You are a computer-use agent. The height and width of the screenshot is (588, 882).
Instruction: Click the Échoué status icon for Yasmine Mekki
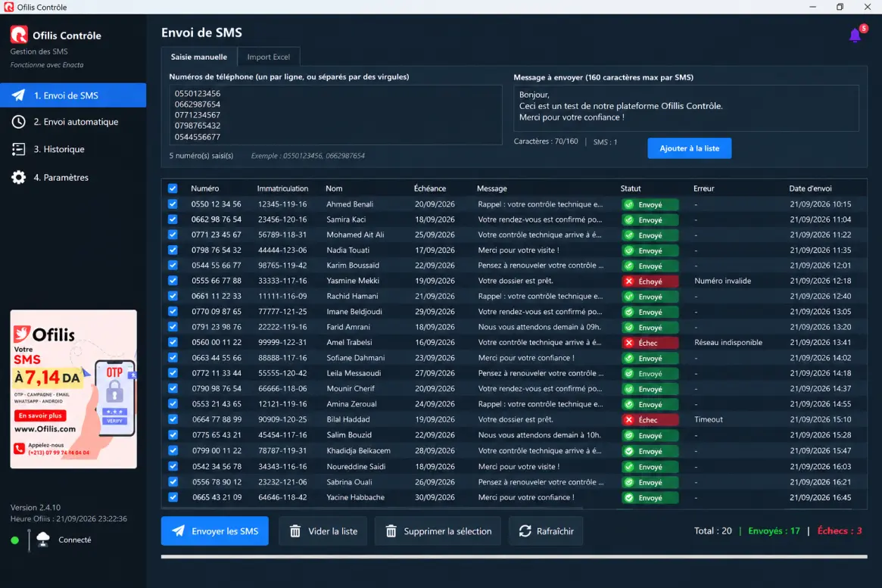click(629, 281)
